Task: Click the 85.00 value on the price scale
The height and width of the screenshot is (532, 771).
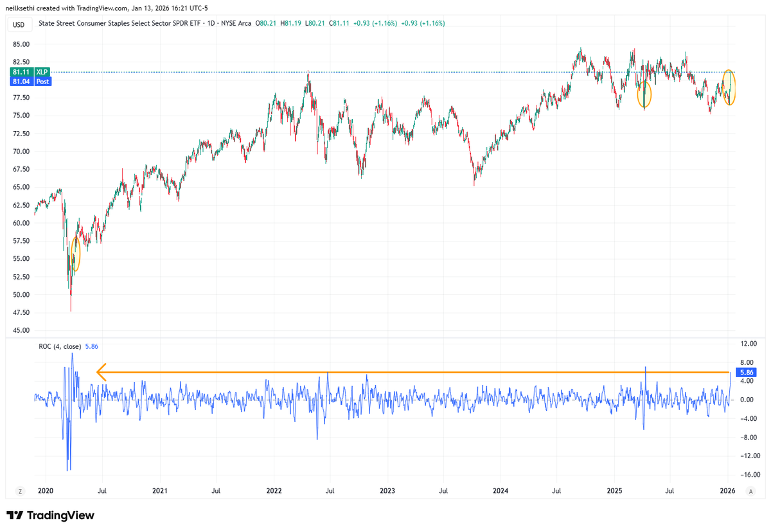Action: [x=21, y=44]
